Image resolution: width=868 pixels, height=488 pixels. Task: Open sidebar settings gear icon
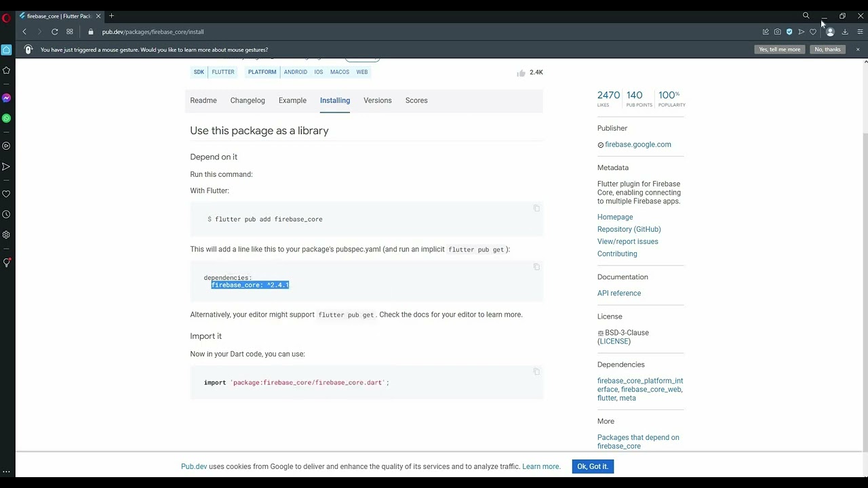[6, 235]
